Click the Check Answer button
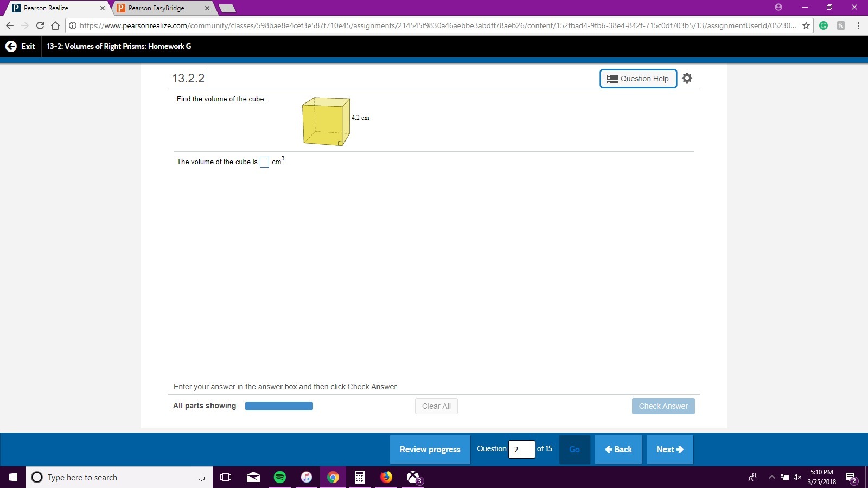Screen dimensions: 868x488 pyautogui.click(x=663, y=406)
